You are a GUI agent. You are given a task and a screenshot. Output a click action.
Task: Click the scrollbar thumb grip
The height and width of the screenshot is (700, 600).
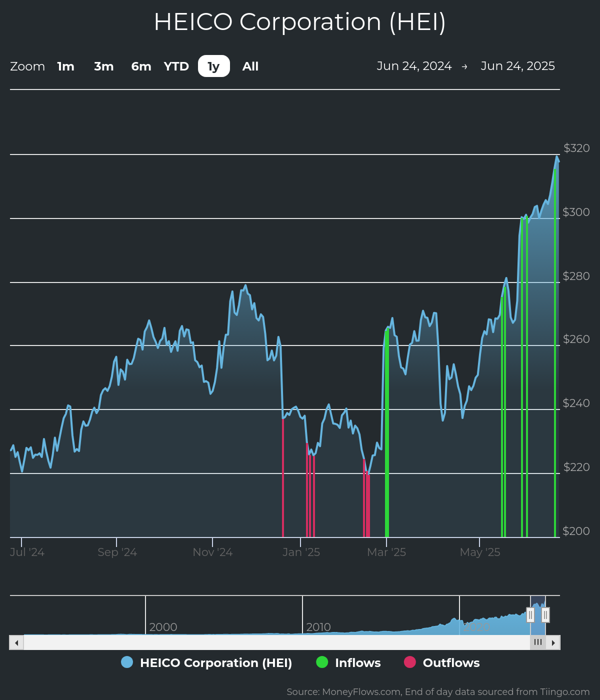[x=538, y=642]
